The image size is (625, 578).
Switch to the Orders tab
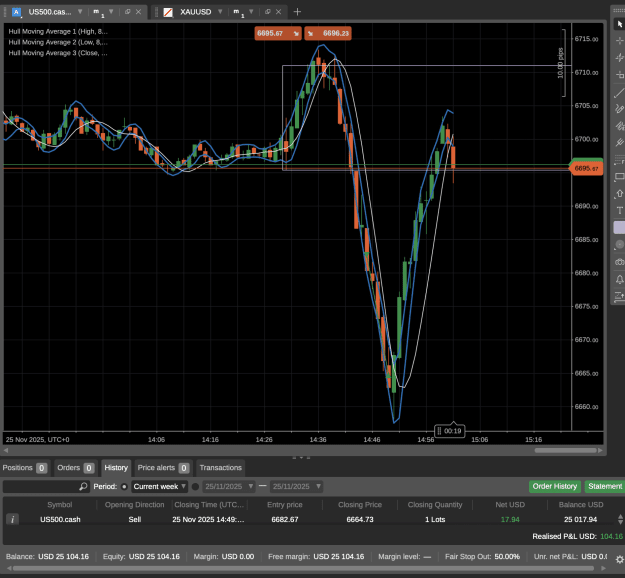click(76, 468)
